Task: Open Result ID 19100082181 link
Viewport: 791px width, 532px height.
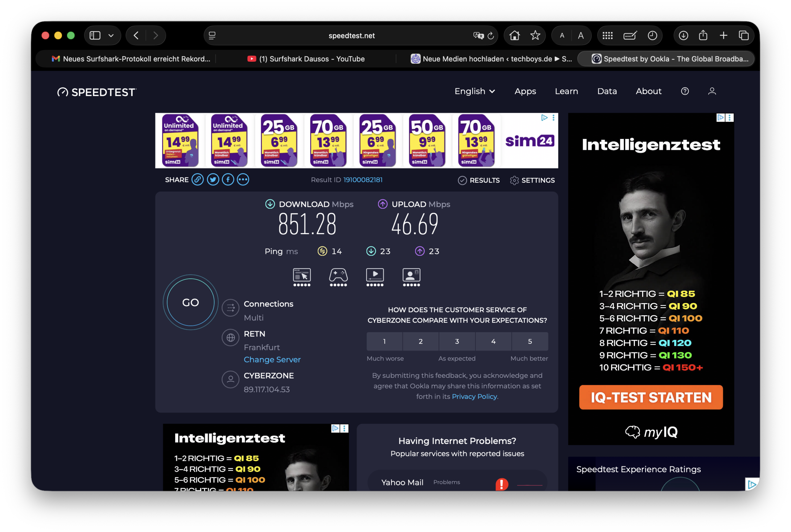Action: pyautogui.click(x=363, y=180)
